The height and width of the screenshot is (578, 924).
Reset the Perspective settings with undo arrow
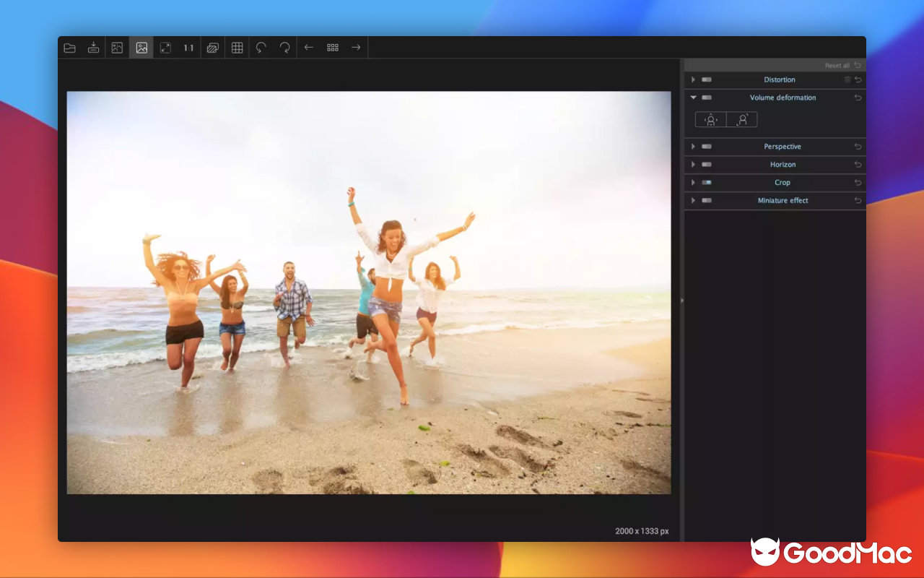point(858,146)
